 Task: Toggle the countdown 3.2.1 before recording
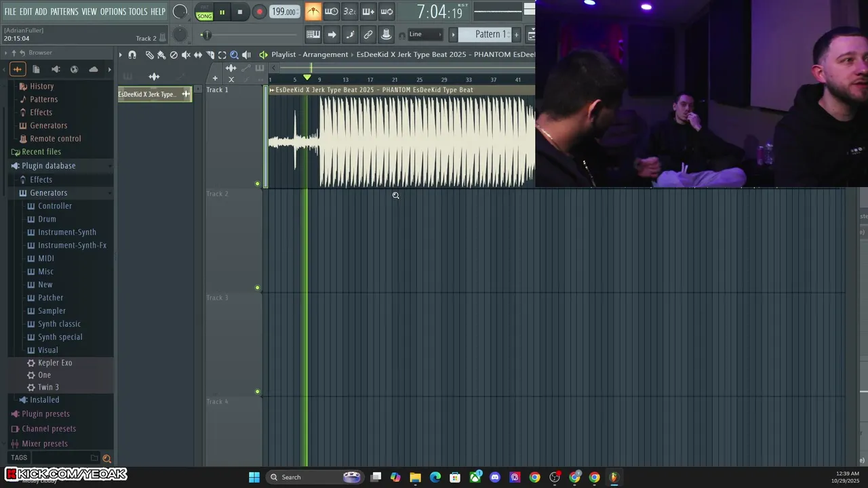coord(350,12)
